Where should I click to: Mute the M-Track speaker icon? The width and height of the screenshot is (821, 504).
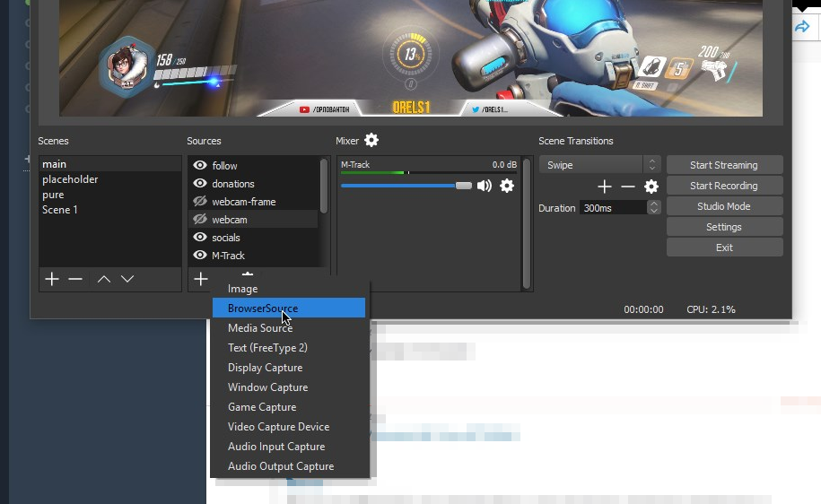point(485,186)
